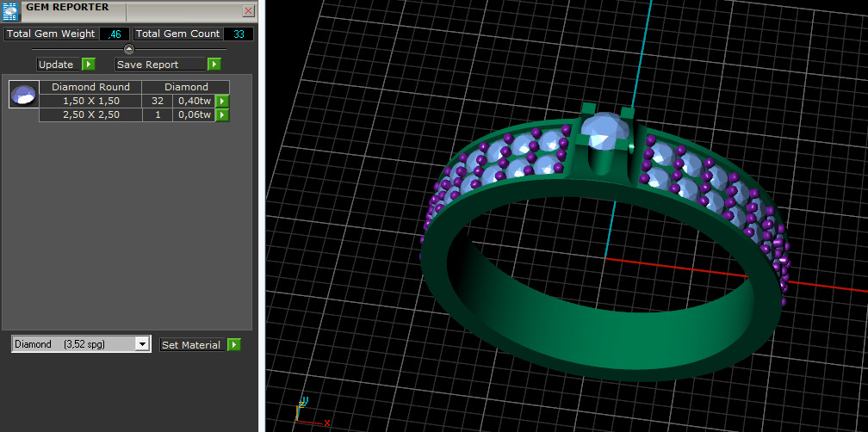Image resolution: width=868 pixels, height=432 pixels.
Task: Click the quantity 32 cell
Action: click(x=158, y=101)
